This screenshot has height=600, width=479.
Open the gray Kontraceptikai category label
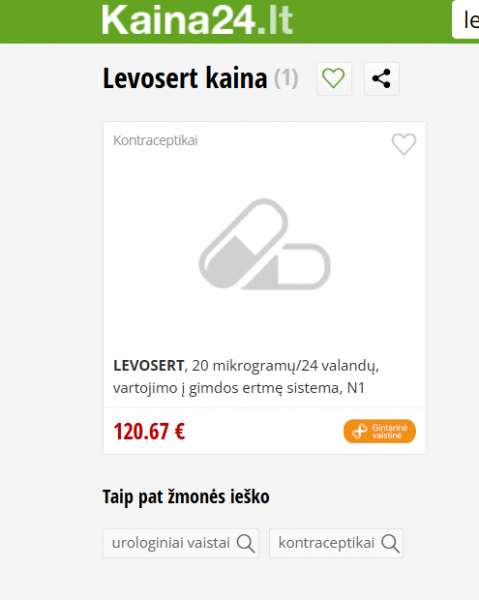(155, 140)
